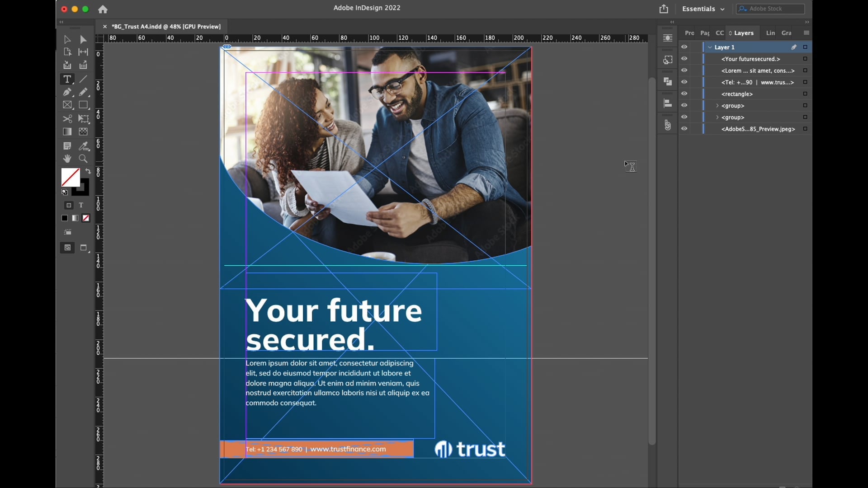Set formatting to affect text

click(x=81, y=206)
